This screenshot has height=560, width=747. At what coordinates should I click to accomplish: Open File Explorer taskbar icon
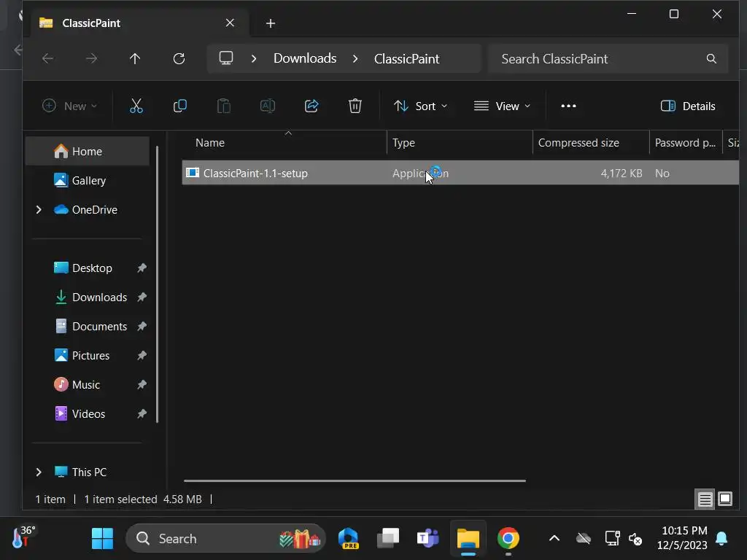pyautogui.click(x=468, y=539)
